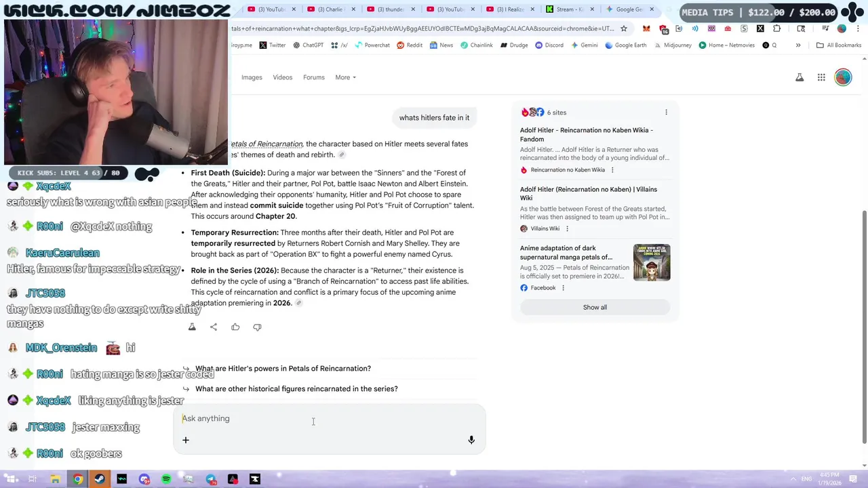This screenshot has width=868, height=488.
Task: Open the Extensions puzzle icon
Action: coord(776,28)
